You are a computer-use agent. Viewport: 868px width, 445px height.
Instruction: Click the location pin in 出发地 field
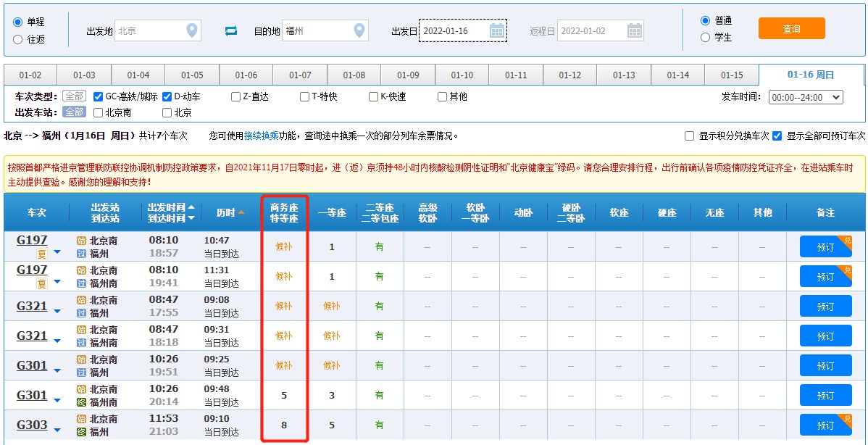pyautogui.click(x=191, y=30)
